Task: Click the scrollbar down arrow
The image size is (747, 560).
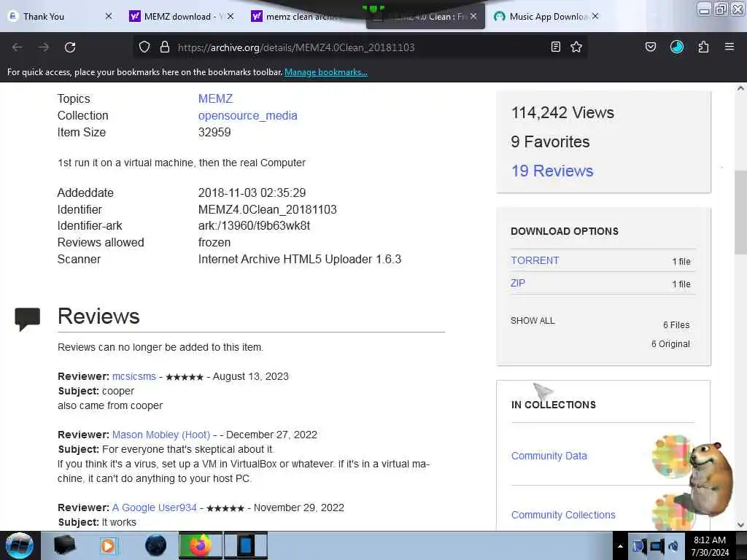Action: 740,525
